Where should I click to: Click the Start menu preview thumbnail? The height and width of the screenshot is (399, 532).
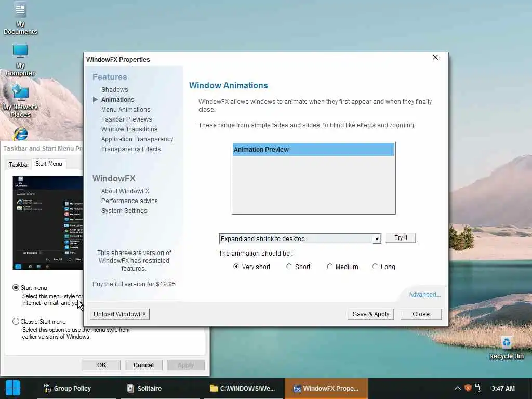pos(48,222)
